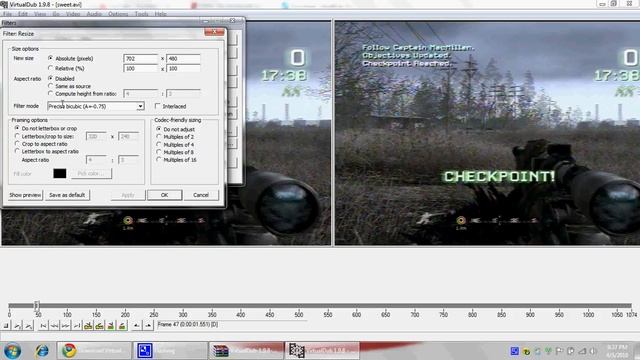Click the Stop playback icon
The width and height of the screenshot is (640, 360).
point(6,326)
